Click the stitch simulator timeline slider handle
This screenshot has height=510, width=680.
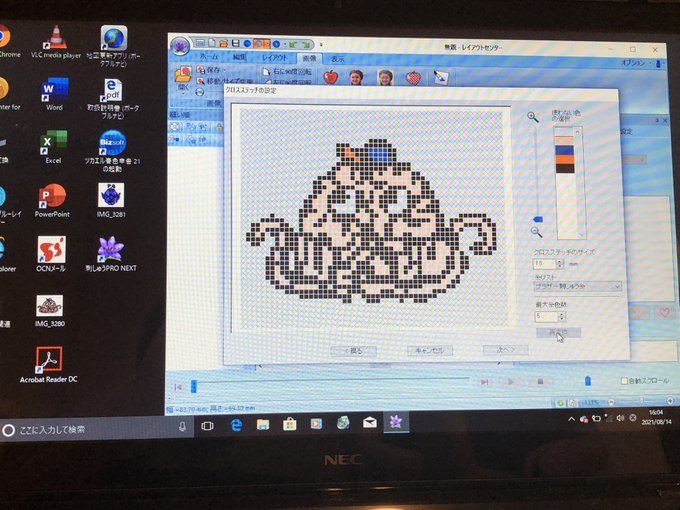[x=193, y=386]
